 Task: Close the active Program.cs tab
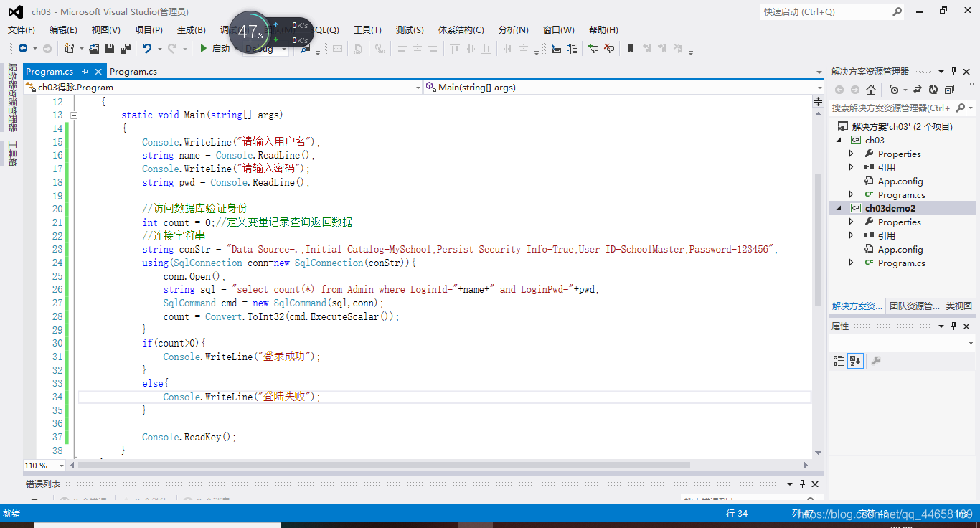[x=98, y=71]
